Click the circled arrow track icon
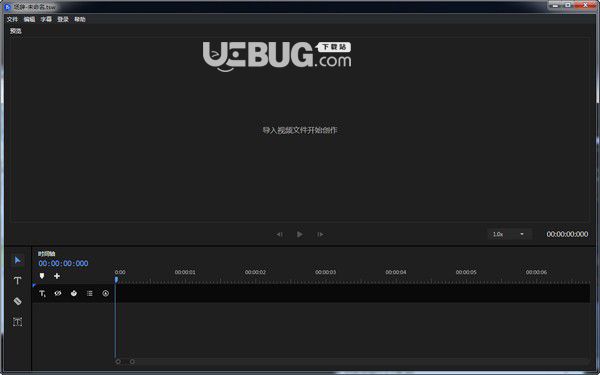 (x=106, y=293)
